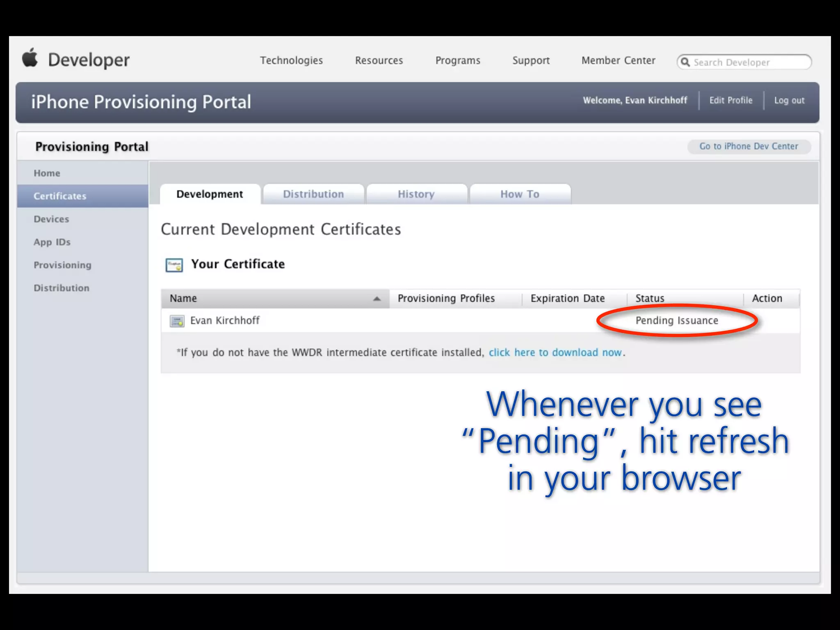The width and height of the screenshot is (840, 630).
Task: Click the Apple logo icon
Action: click(30, 57)
